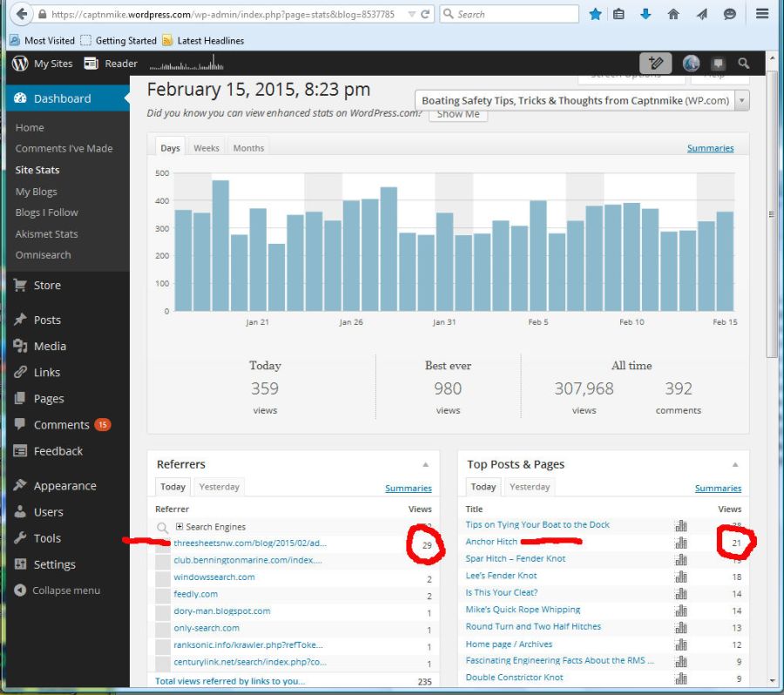
Task: Open Akismet Stats in sidebar
Action: 46,233
